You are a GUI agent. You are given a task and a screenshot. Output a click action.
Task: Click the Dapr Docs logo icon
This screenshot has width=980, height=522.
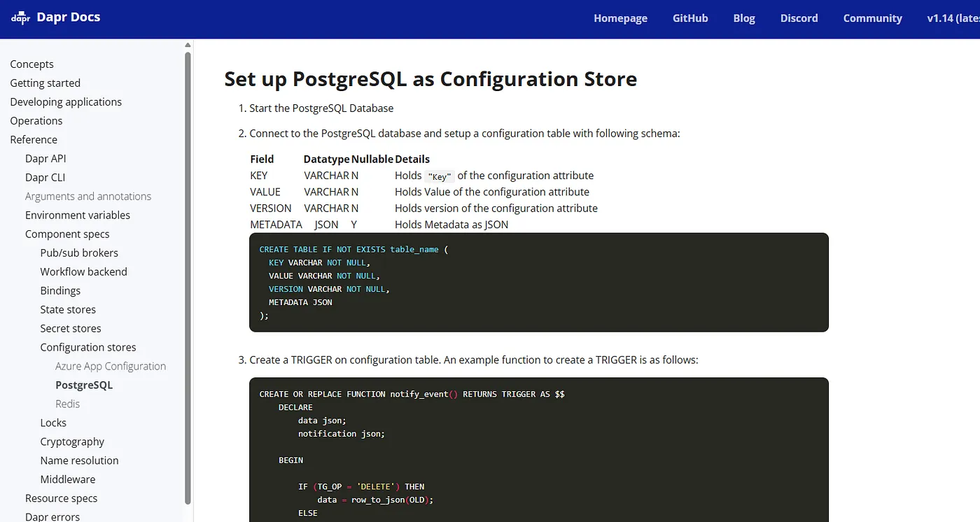pyautogui.click(x=21, y=18)
